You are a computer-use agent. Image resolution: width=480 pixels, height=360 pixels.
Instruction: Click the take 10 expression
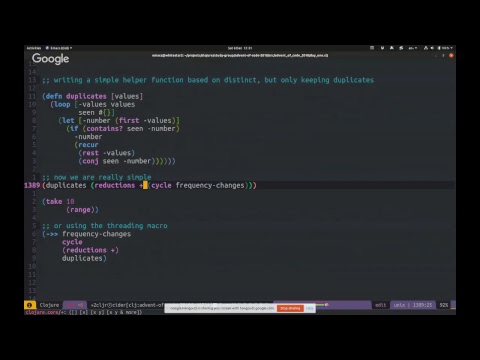58,201
